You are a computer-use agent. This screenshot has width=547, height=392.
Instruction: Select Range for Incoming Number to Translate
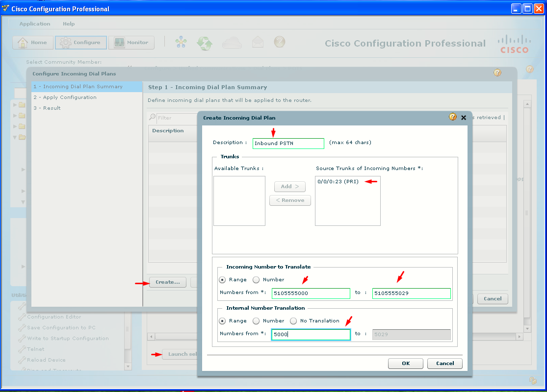[x=222, y=280]
